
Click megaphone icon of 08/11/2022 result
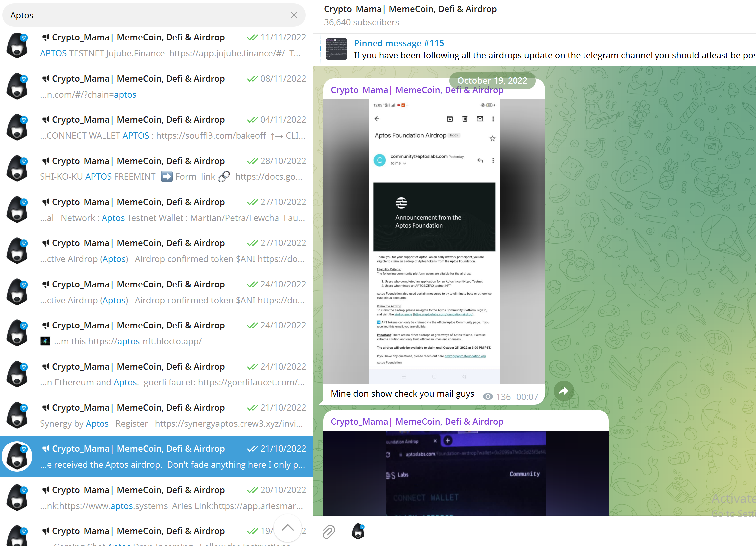click(x=46, y=79)
